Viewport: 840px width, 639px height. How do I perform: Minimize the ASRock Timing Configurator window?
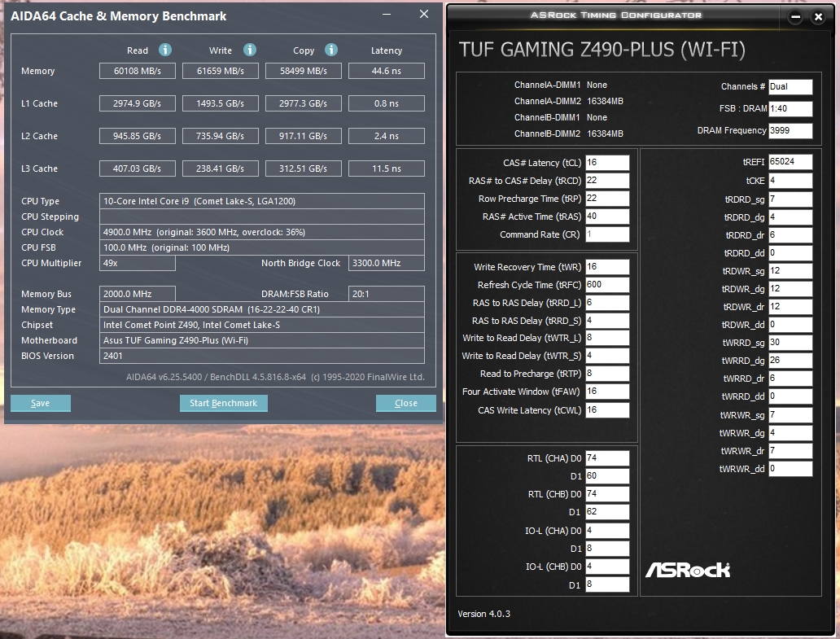point(795,16)
